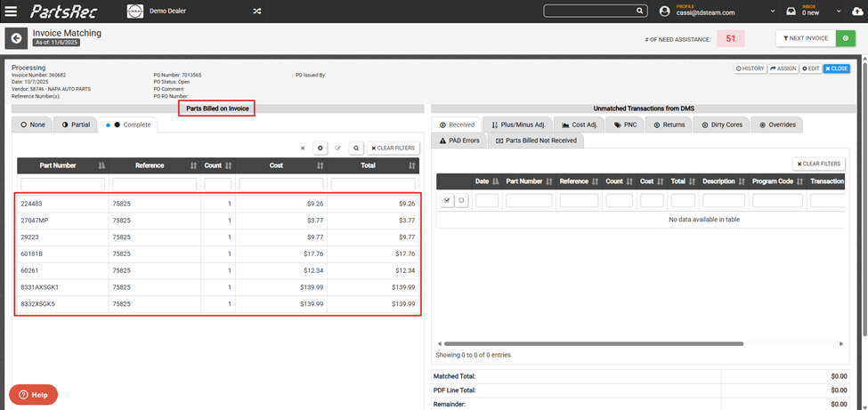Sort parts table by Total column

tap(412, 166)
